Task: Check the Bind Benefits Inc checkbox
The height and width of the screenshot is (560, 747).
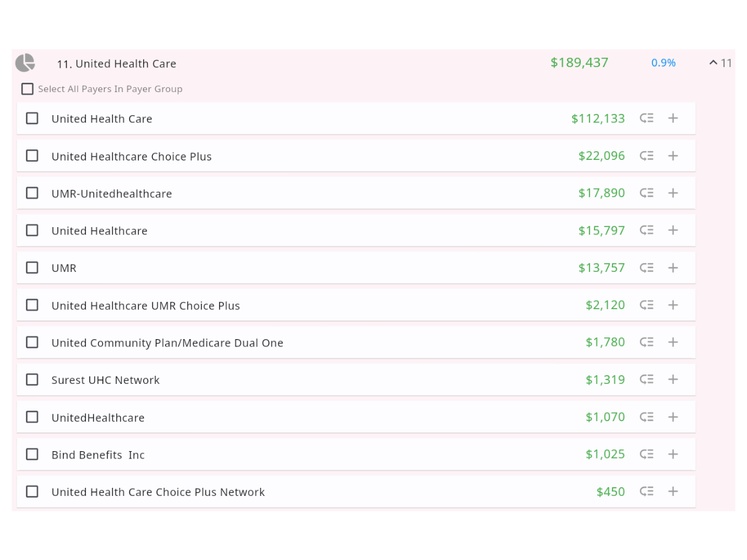Action: [32, 454]
